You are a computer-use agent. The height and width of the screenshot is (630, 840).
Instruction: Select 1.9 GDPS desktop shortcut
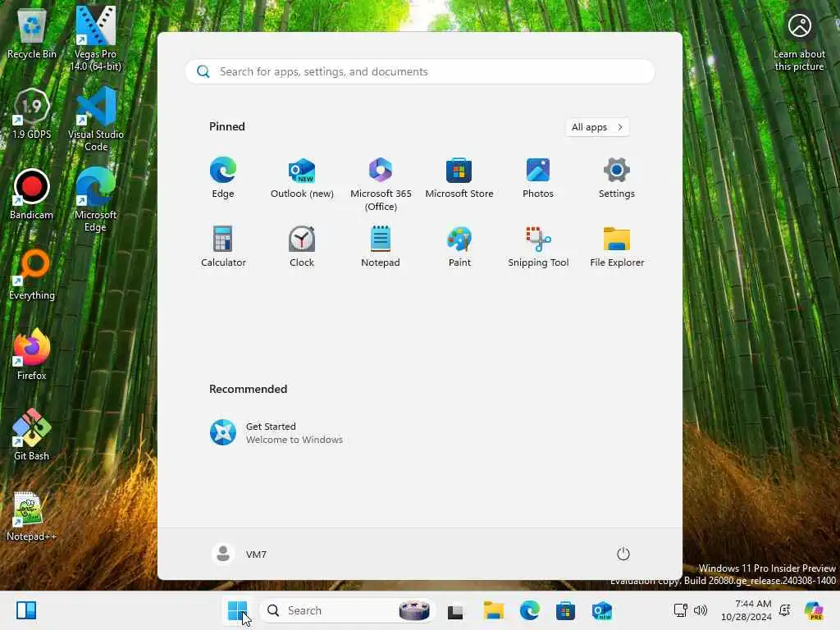[32, 114]
